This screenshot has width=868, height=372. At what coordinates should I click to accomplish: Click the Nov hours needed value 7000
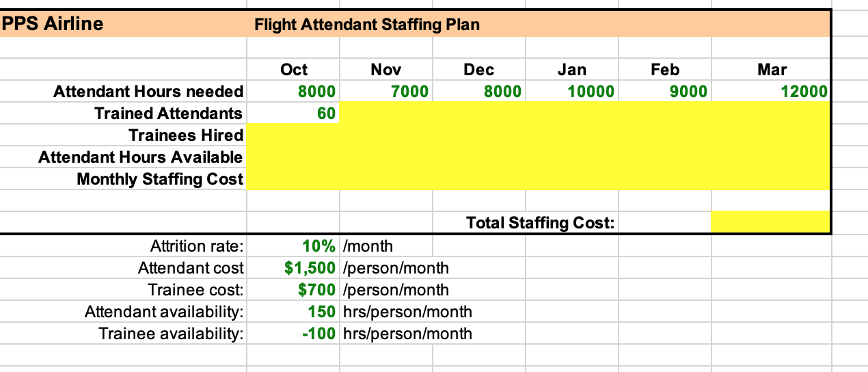pyautogui.click(x=386, y=92)
